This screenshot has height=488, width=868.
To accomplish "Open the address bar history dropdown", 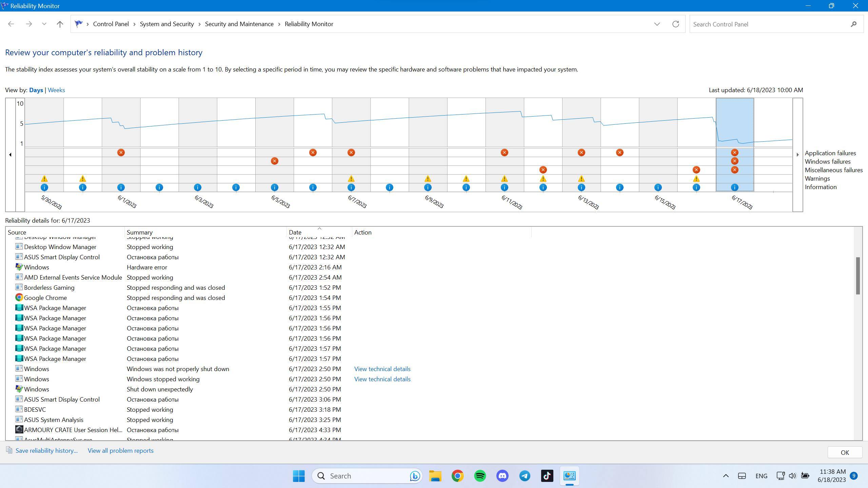I will (x=657, y=24).
